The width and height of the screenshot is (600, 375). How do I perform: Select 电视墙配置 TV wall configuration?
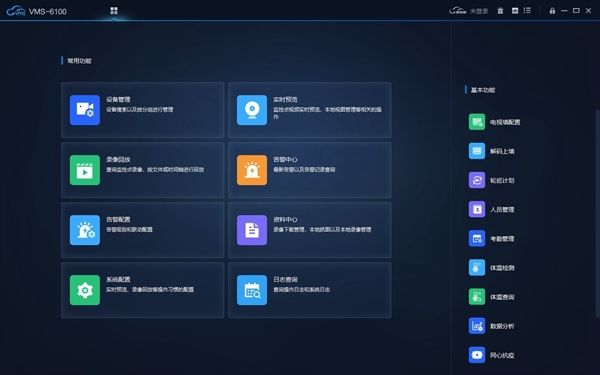pyautogui.click(x=494, y=122)
